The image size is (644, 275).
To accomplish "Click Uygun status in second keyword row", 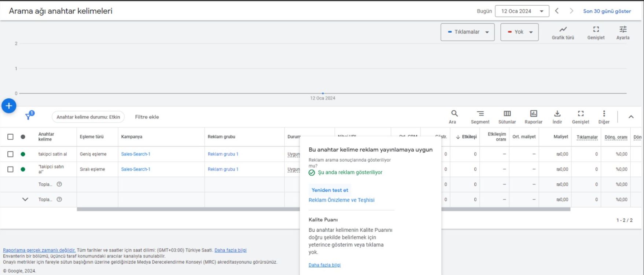I will (x=294, y=170).
